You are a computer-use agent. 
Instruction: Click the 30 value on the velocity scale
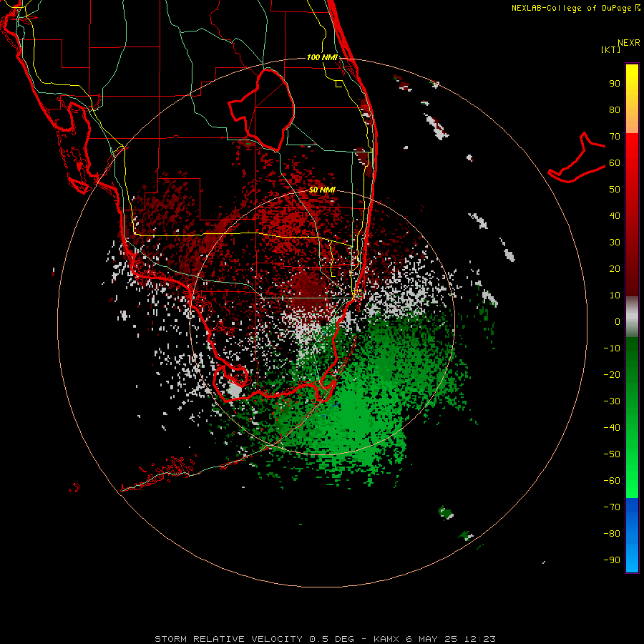coord(615,243)
